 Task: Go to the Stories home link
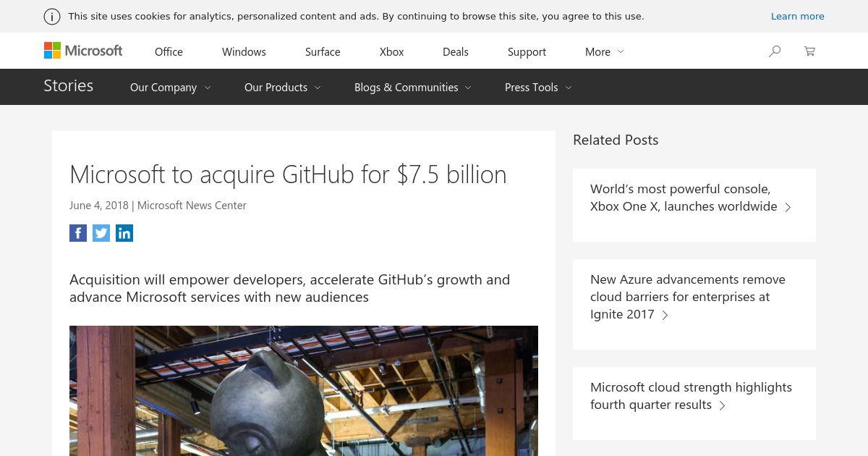(68, 85)
